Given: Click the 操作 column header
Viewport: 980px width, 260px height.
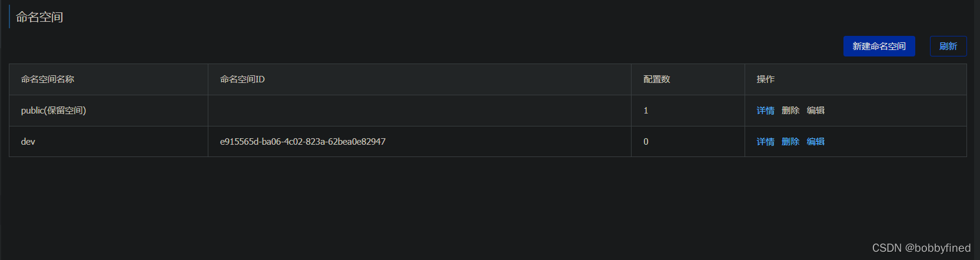Looking at the screenshot, I should tap(766, 79).
